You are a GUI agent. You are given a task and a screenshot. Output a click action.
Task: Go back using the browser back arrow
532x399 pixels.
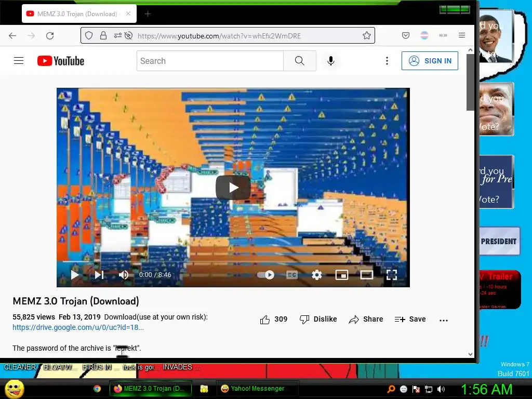(12, 36)
